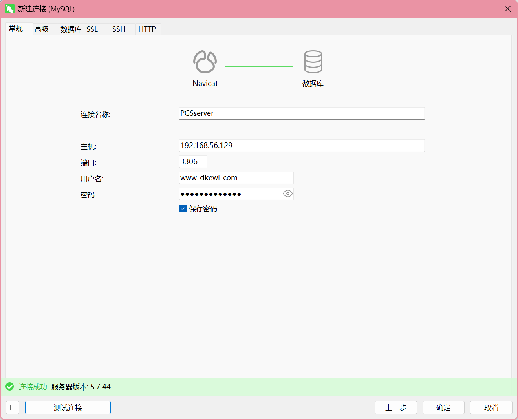Image resolution: width=518 pixels, height=420 pixels.
Task: Click the 连接名称 field containing PGSserver
Action: coord(302,113)
